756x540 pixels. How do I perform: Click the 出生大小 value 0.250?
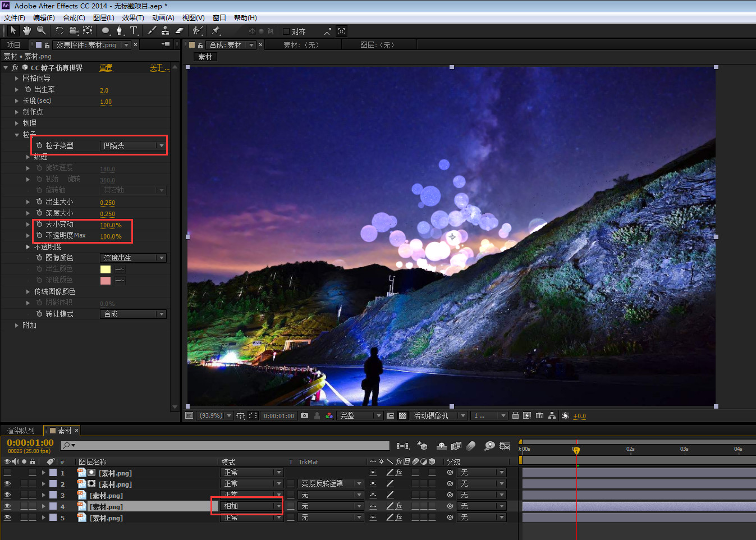coord(107,203)
